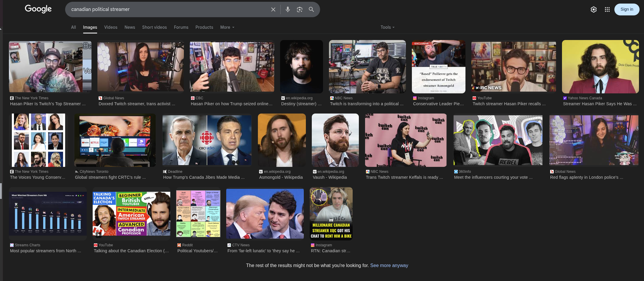View xQc rent bike thumbnail
Viewport: 644px width, 281px height.
coord(331,214)
